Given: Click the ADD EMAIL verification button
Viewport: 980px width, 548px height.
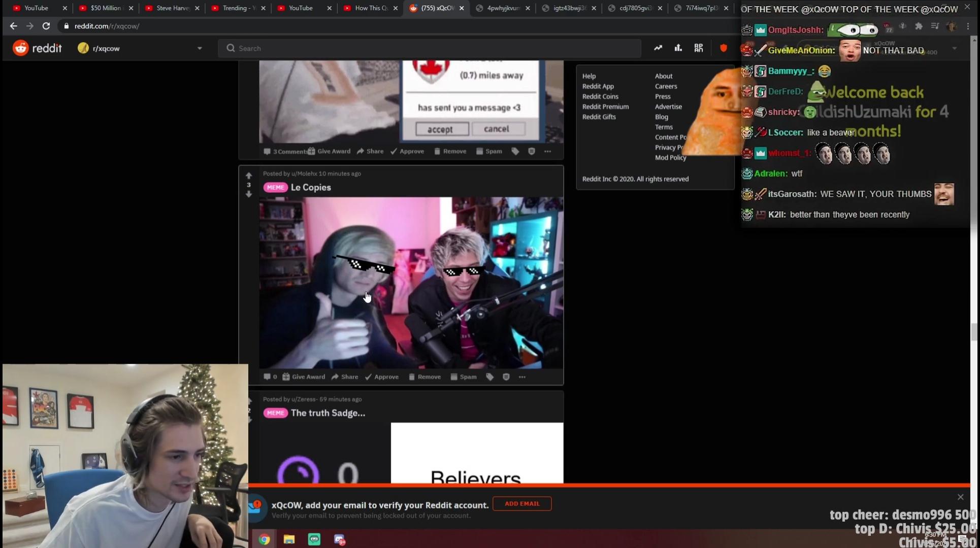Looking at the screenshot, I should (x=521, y=503).
